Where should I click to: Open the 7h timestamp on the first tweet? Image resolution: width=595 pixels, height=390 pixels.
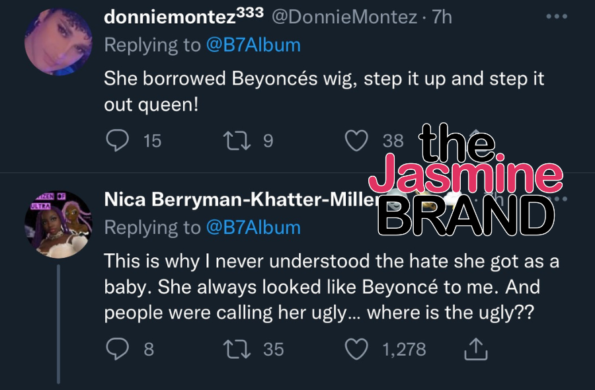coord(442,17)
